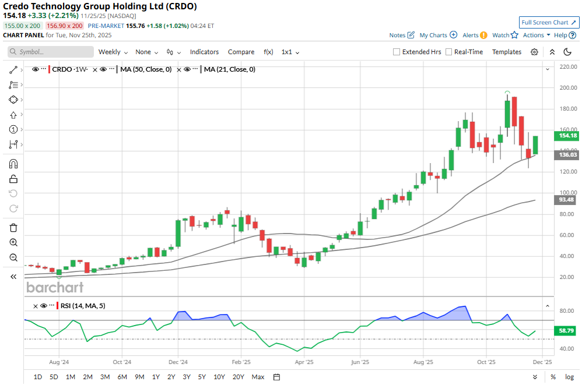Switch to dark mode with moon icon

pyautogui.click(x=567, y=52)
